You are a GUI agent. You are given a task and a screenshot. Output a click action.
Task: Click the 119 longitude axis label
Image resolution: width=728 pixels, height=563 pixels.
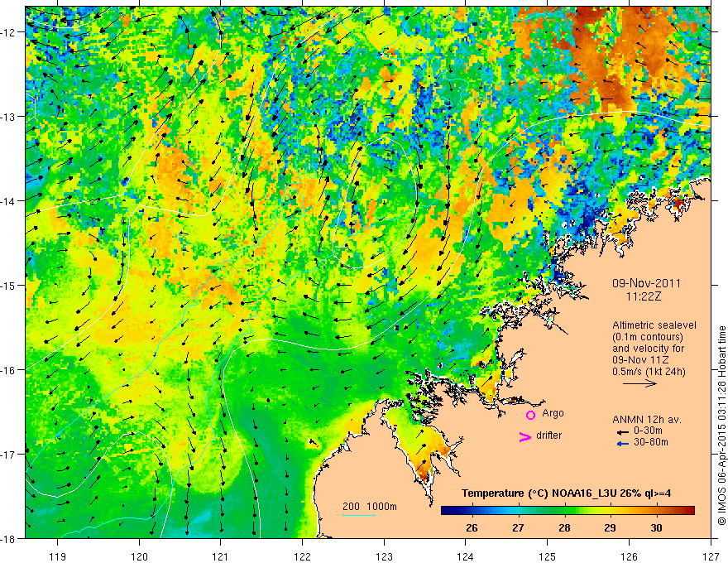[x=58, y=544]
